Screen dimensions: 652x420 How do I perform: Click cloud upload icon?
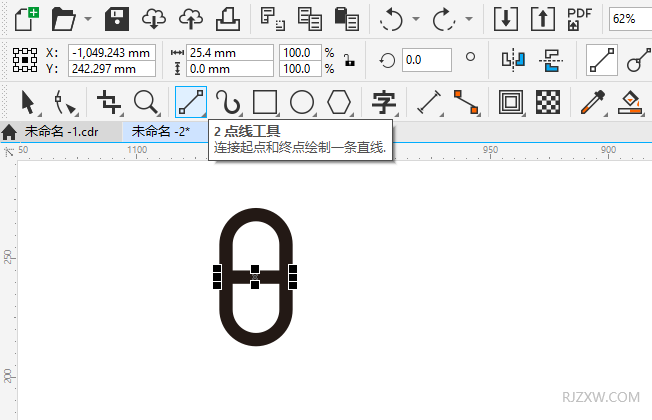pos(191,19)
